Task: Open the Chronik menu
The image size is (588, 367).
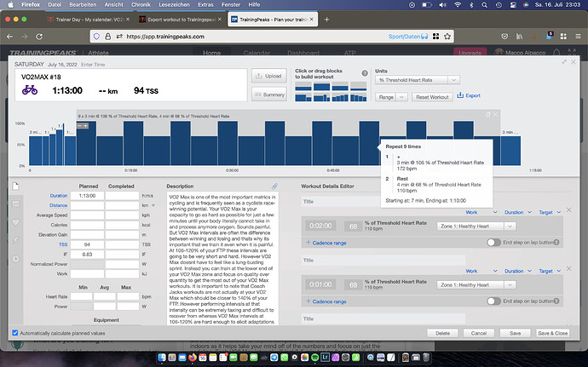Action: (141, 5)
